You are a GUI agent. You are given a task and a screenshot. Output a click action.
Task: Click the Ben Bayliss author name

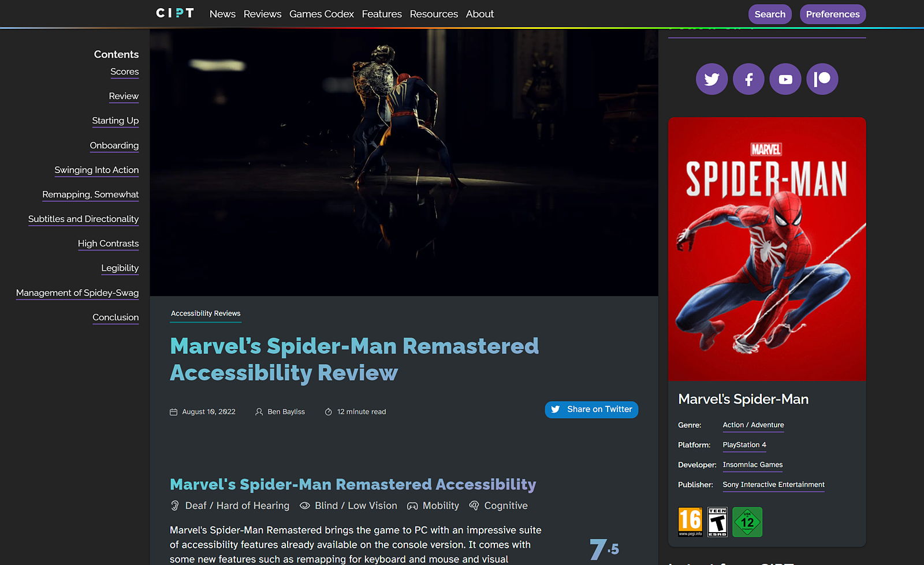click(286, 412)
